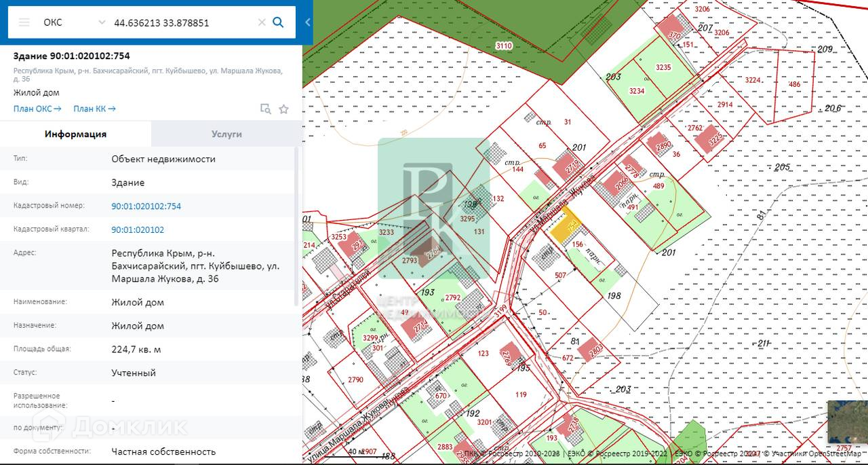Expand the ОКС object type dropdown

coord(102,22)
